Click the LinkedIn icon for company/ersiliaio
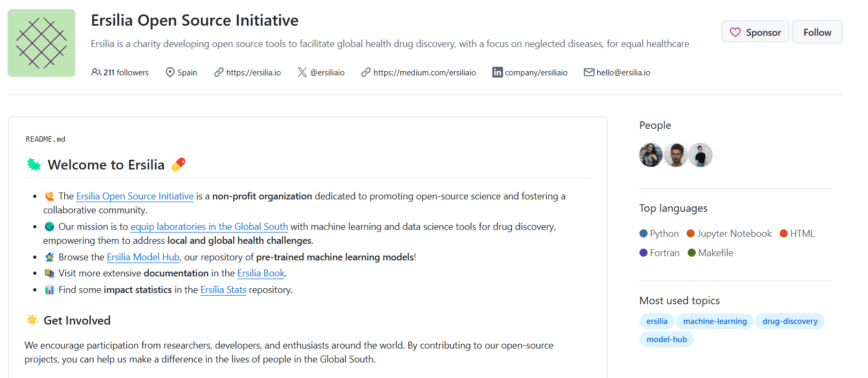 tap(497, 72)
